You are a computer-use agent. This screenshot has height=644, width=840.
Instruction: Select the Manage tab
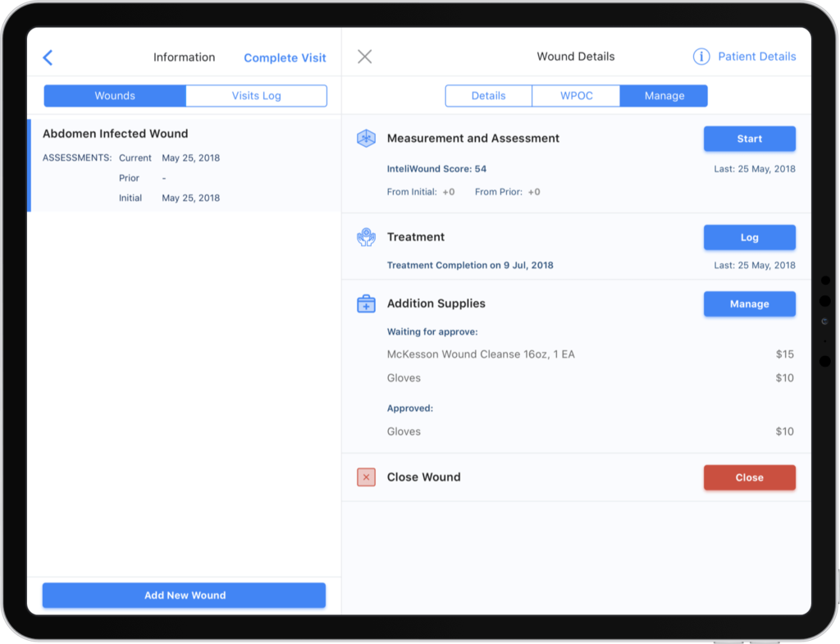pos(664,95)
